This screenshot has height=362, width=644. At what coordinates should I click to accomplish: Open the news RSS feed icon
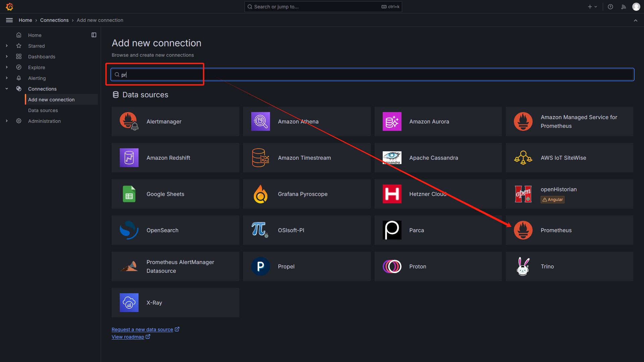tap(624, 7)
